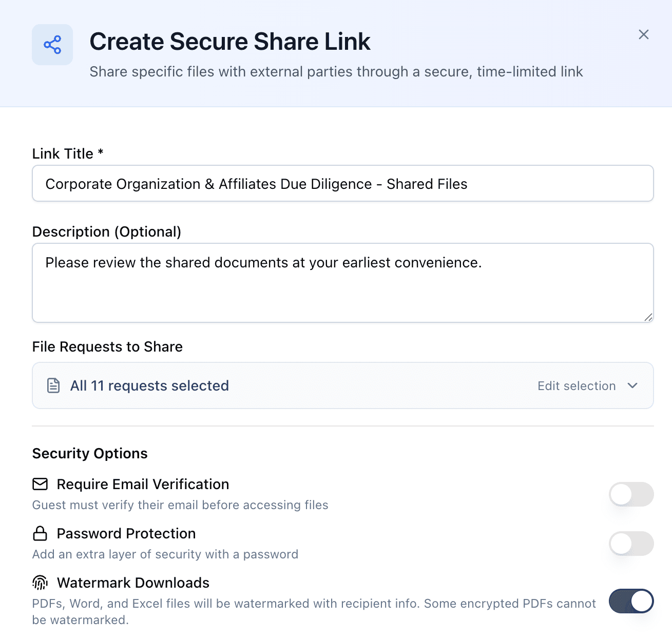Click inside the Link Title field

point(342,183)
